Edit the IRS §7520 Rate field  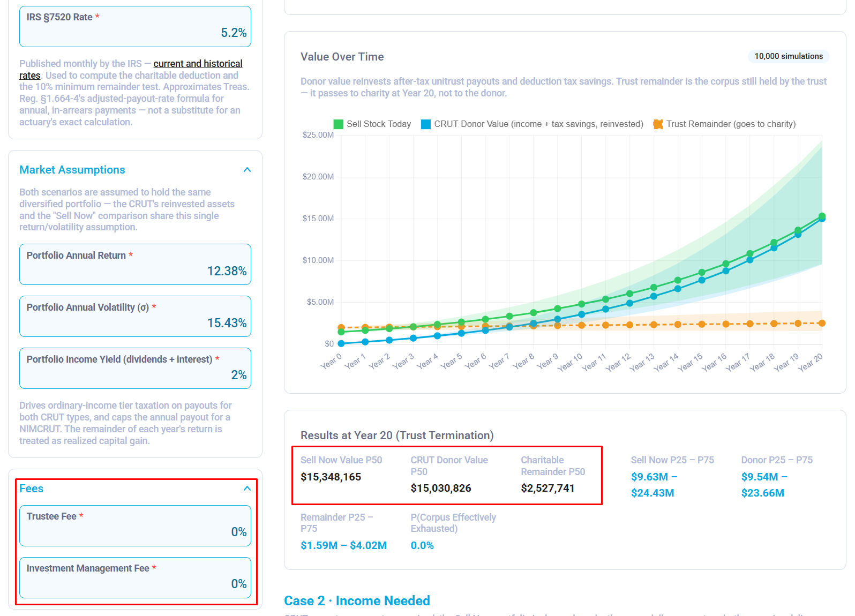coord(135,27)
